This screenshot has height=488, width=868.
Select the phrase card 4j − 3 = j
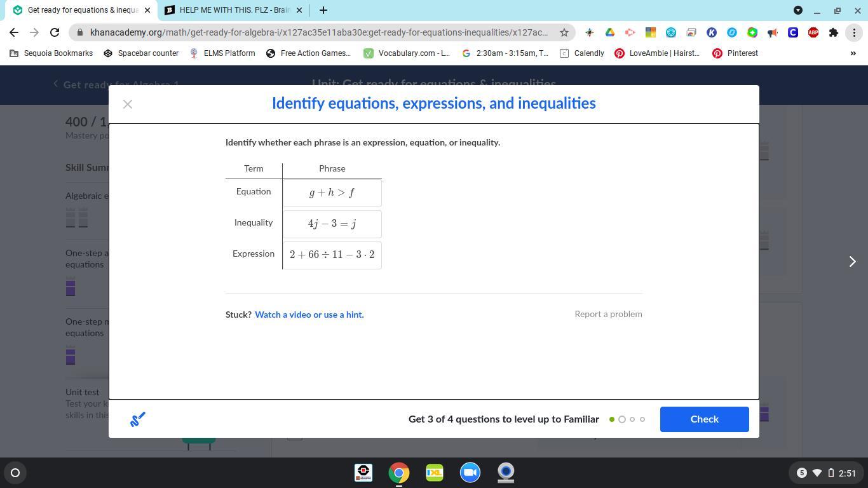pyautogui.click(x=332, y=224)
